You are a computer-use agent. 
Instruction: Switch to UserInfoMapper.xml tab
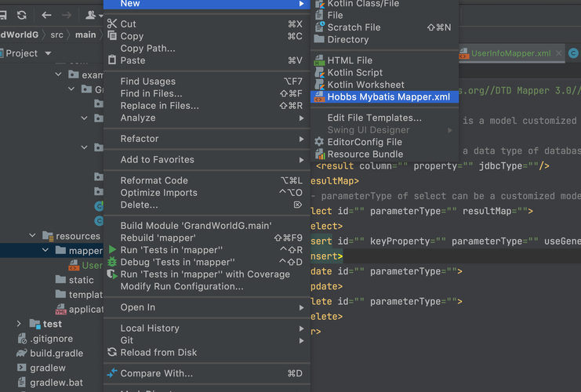510,53
